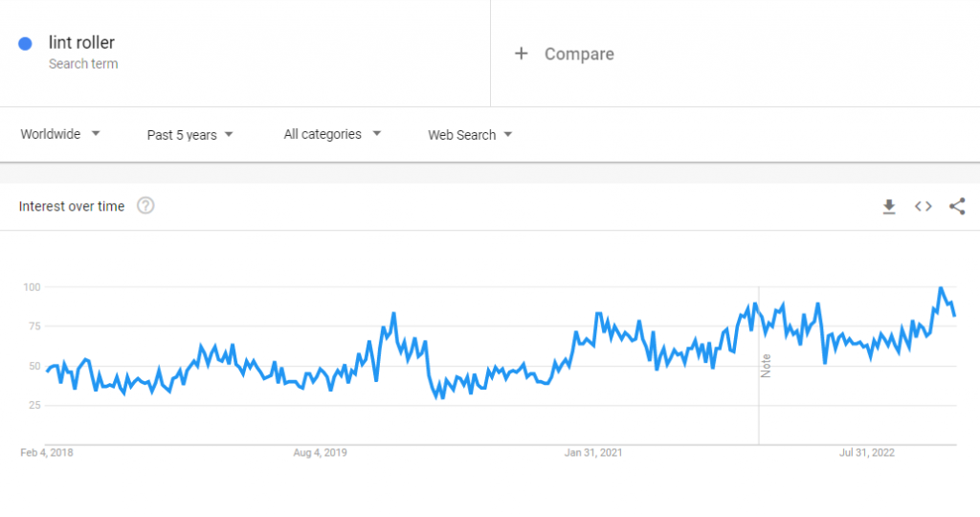Click the embed code icon
Image resolution: width=980 pixels, height=517 pixels.
(923, 206)
